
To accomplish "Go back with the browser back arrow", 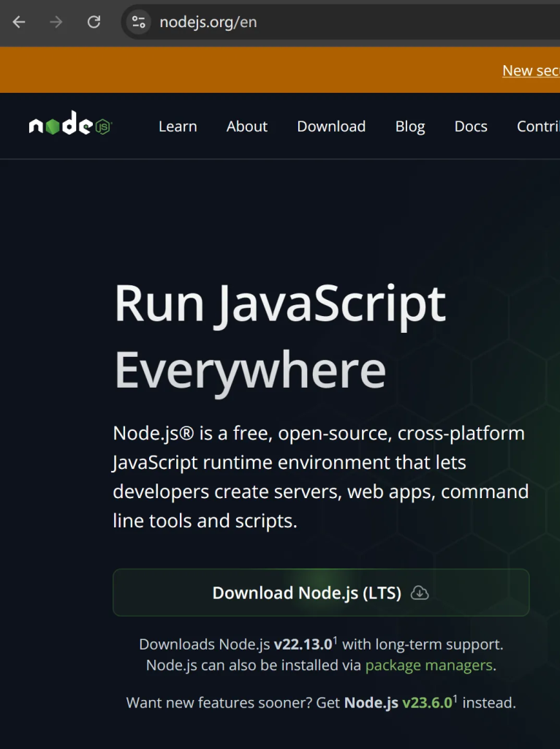I will 19,22.
